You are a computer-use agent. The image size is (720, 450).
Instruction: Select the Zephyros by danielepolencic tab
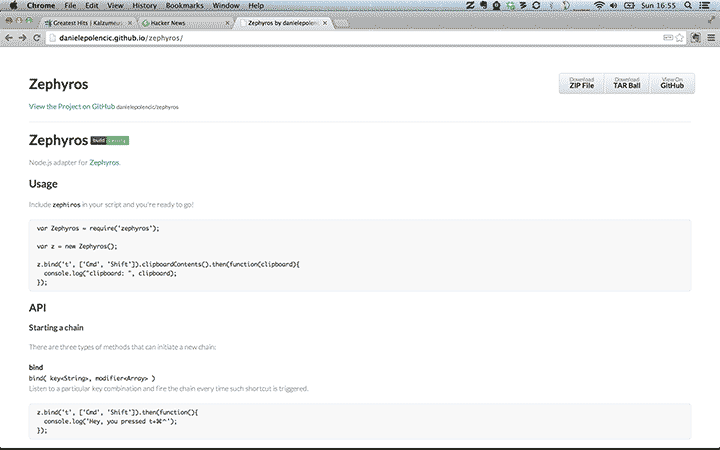click(x=283, y=22)
